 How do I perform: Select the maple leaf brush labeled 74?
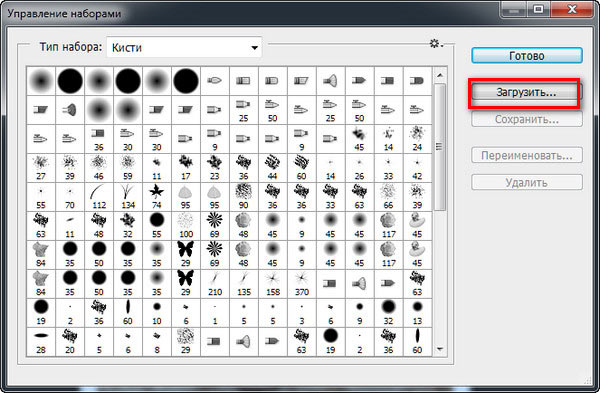point(157,197)
